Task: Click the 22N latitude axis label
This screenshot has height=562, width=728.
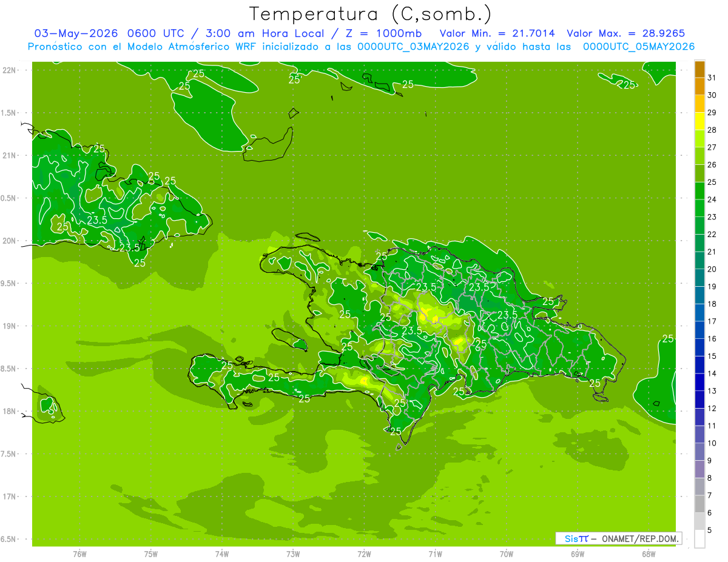Action: tap(9, 70)
